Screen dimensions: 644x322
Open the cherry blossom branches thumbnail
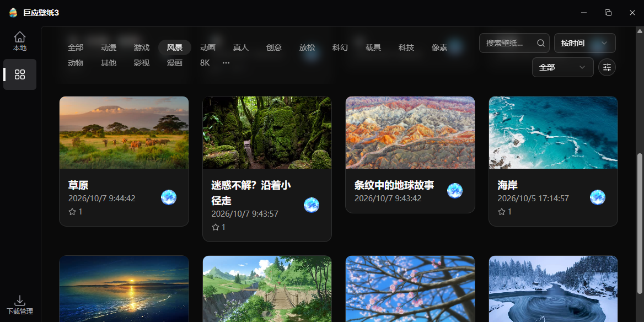pyautogui.click(x=410, y=289)
